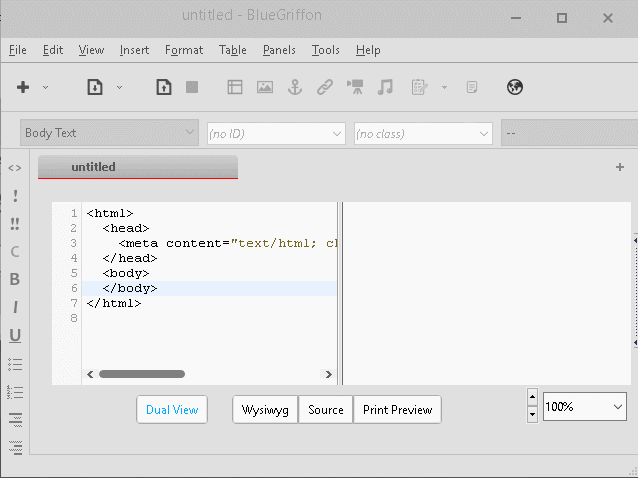Save the document with the save icon

click(164, 87)
